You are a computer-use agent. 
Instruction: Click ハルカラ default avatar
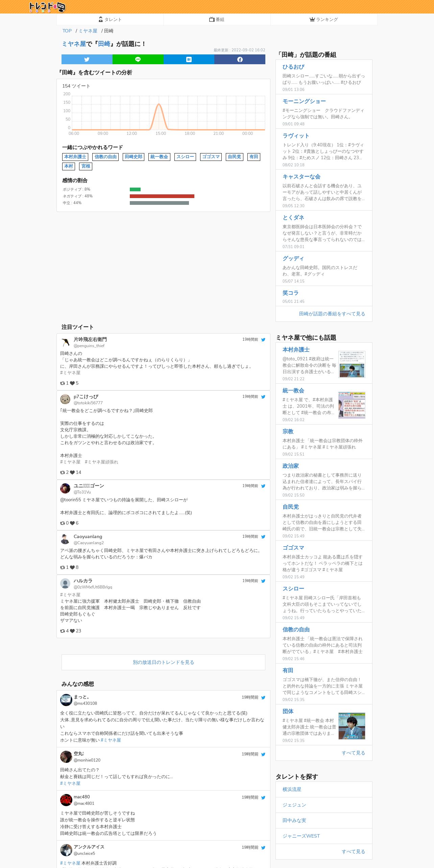pos(65,583)
